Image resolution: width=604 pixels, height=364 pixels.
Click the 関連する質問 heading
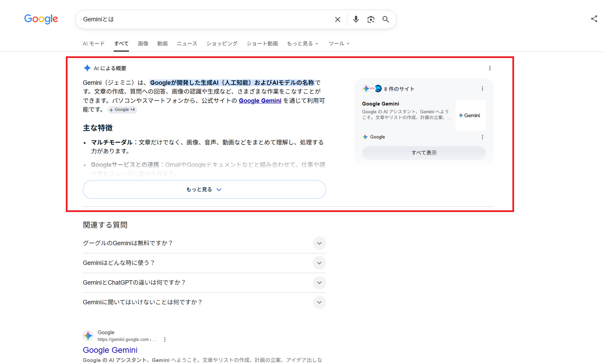[x=105, y=225]
